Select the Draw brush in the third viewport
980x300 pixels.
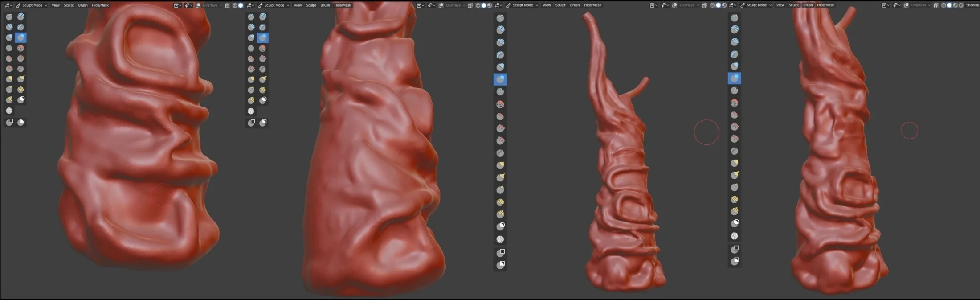coord(500,18)
